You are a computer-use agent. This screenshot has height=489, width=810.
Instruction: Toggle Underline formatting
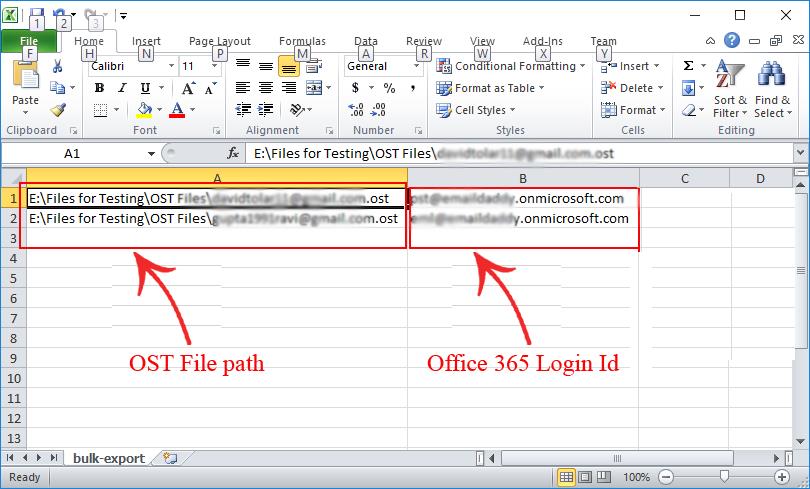[x=145, y=88]
